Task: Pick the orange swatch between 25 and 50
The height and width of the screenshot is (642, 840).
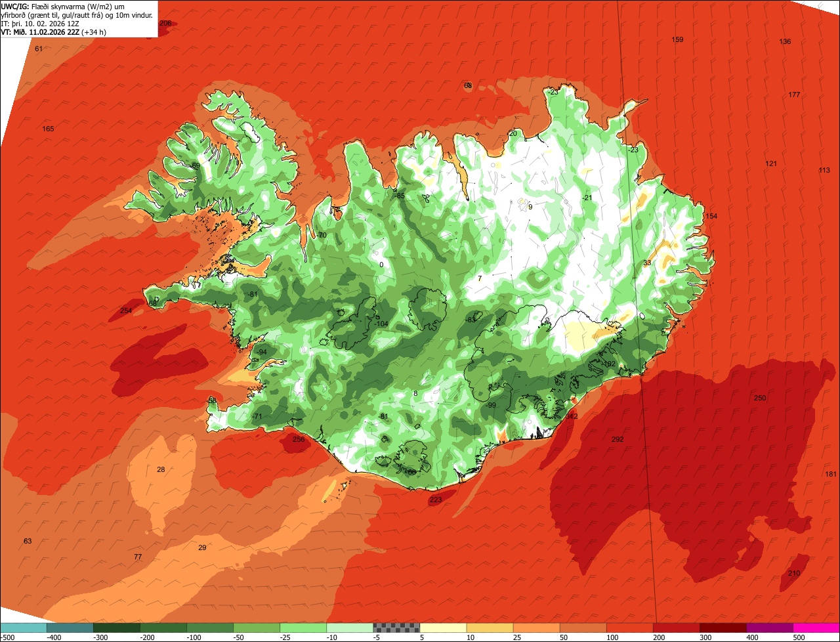Action: (536, 628)
